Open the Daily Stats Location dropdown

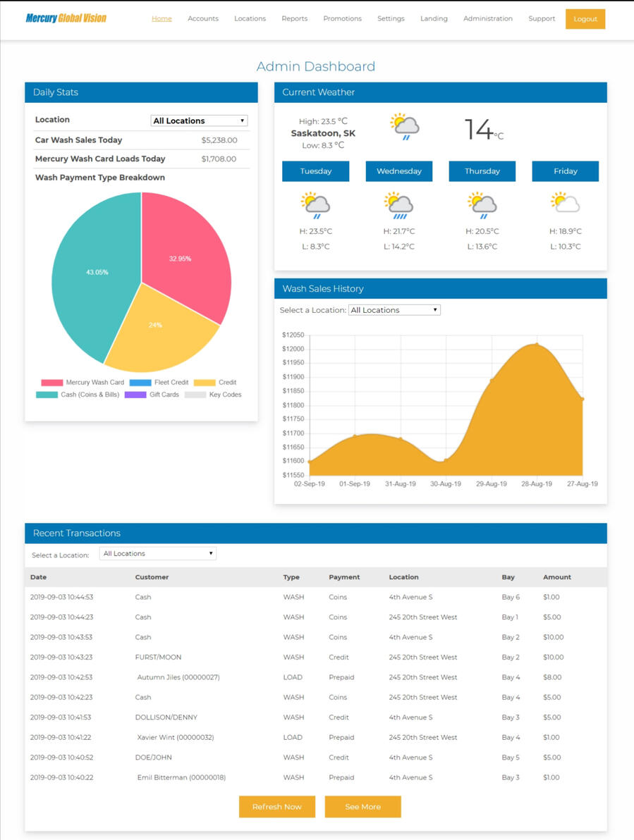(x=199, y=121)
